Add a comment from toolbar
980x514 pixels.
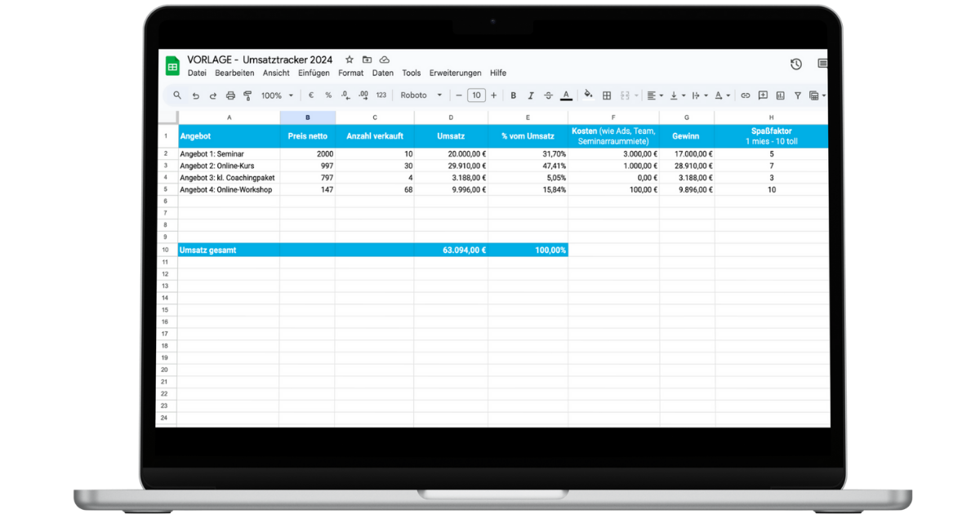[x=763, y=95]
